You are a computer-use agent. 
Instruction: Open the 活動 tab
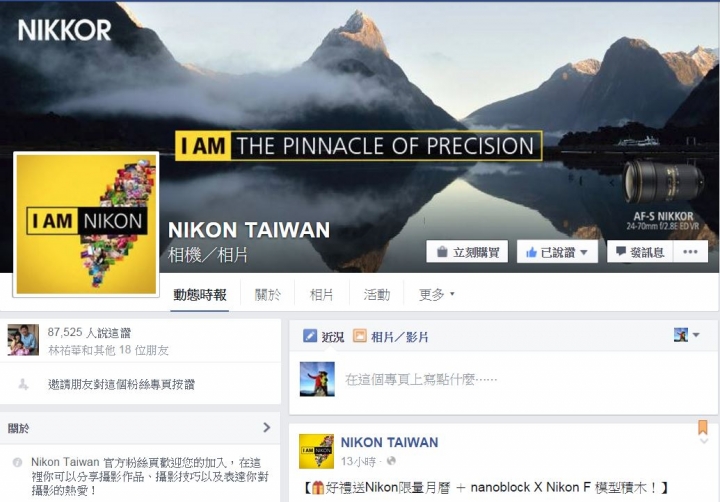pos(377,294)
